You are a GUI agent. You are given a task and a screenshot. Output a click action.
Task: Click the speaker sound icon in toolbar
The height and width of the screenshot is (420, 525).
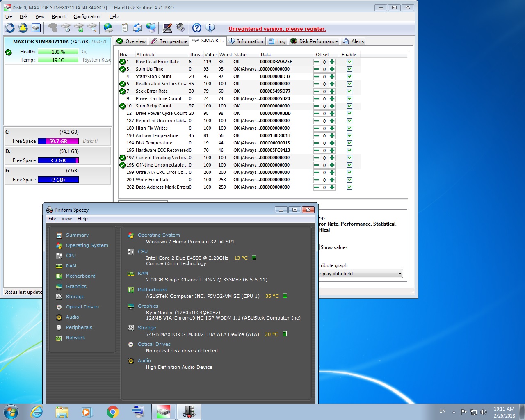(x=180, y=28)
